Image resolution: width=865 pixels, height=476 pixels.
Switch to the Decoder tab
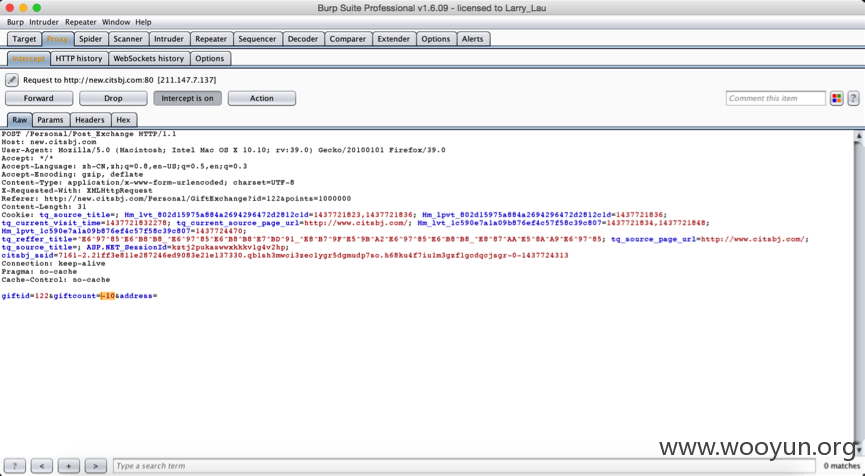click(303, 39)
